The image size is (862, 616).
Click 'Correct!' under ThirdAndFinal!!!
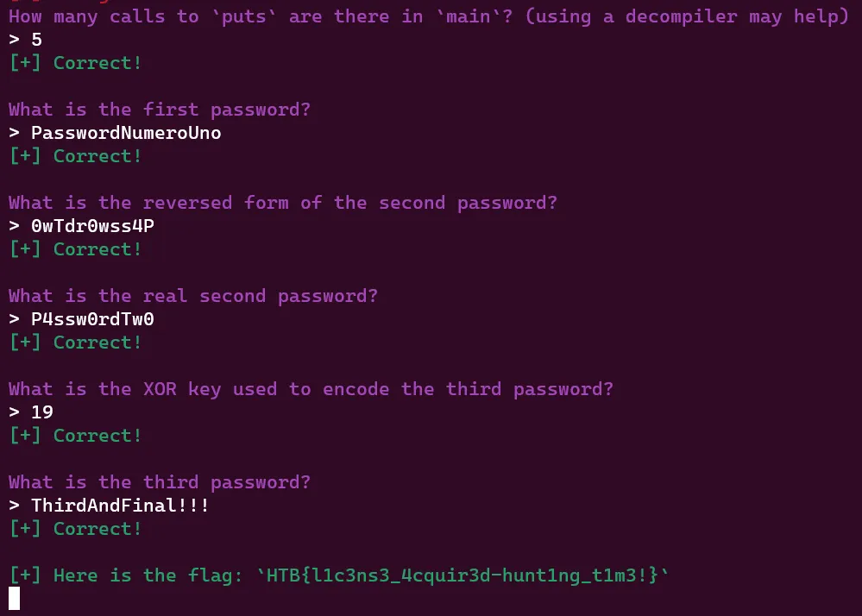(x=98, y=529)
